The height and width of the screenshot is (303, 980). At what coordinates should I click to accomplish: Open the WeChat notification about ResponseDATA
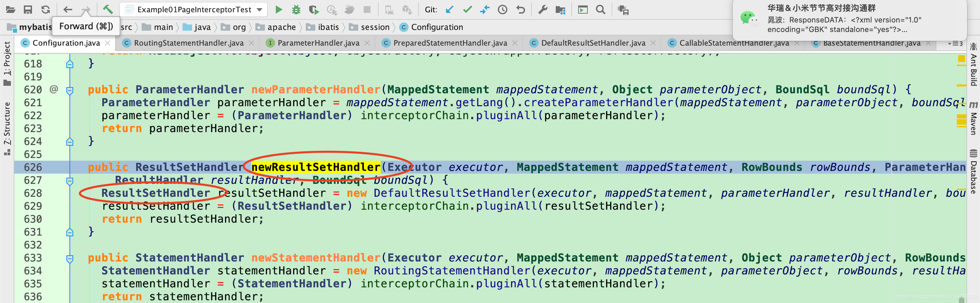pyautogui.click(x=849, y=20)
